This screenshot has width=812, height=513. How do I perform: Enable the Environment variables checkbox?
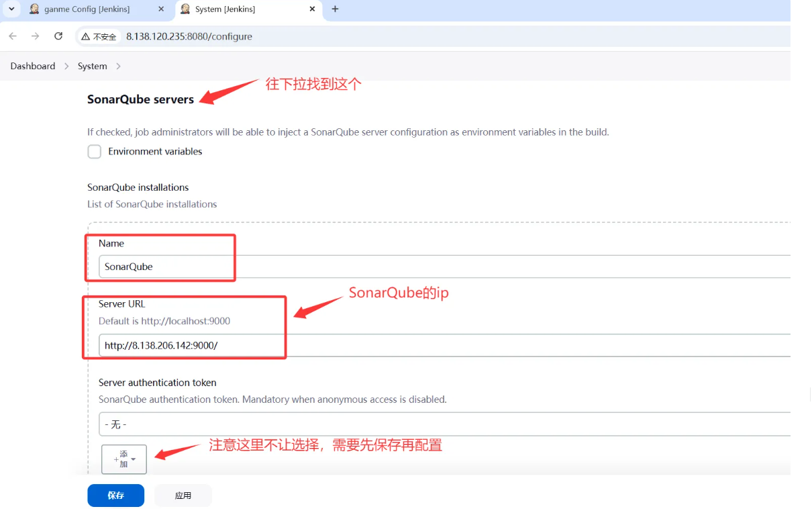(95, 152)
